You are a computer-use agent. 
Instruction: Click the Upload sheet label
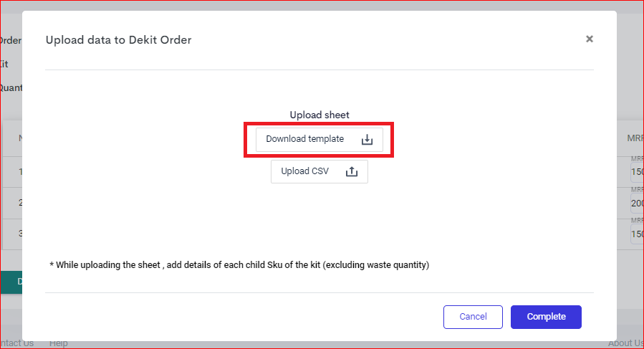[319, 115]
